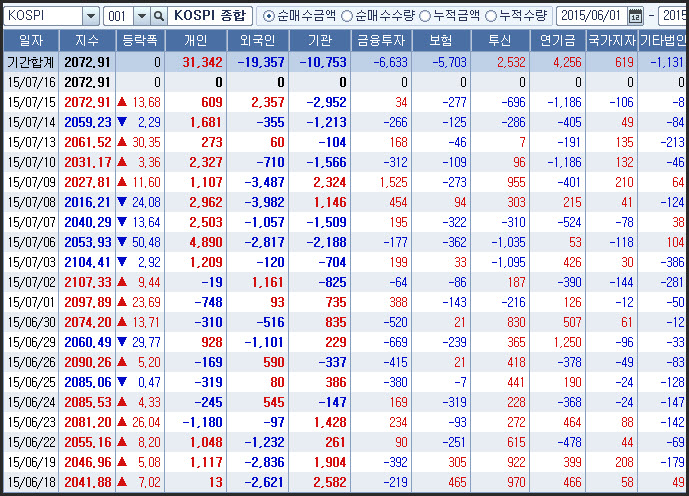The image size is (689, 496).
Task: Click 외국인 value -3,487 on 15/07/09
Action: [x=265, y=182]
